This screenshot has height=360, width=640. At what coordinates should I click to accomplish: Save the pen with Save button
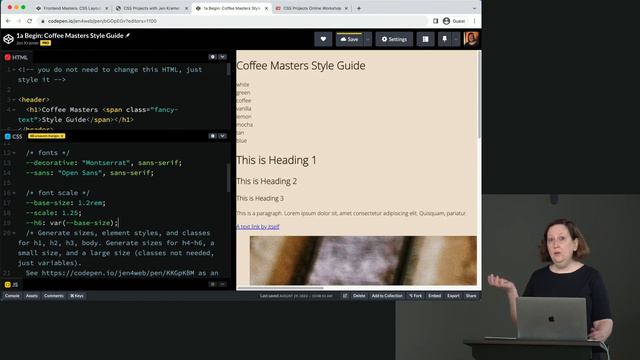[349, 39]
